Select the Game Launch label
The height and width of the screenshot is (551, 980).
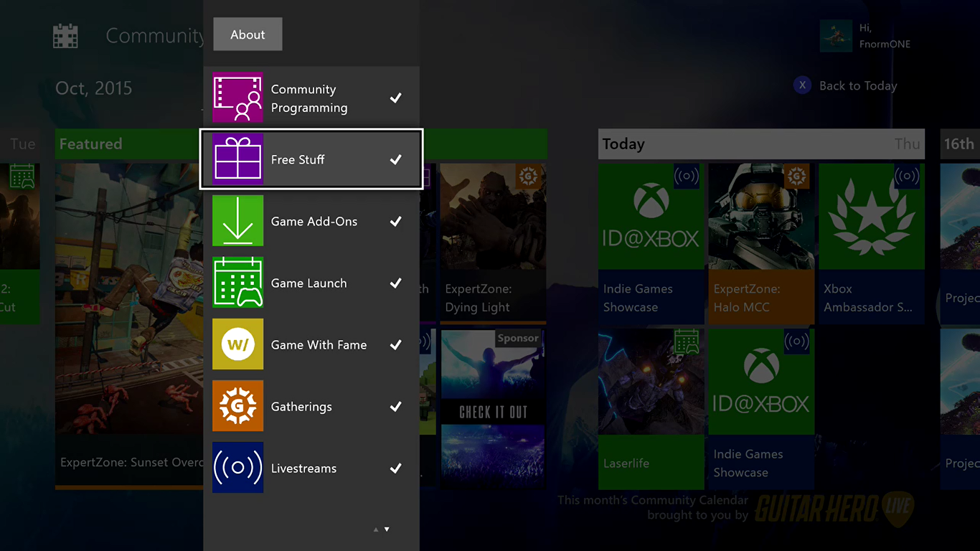point(308,283)
